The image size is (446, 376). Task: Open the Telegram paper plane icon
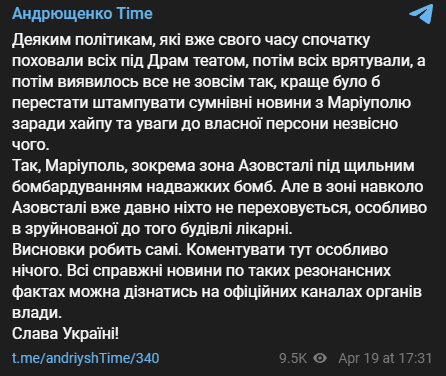pos(421,14)
